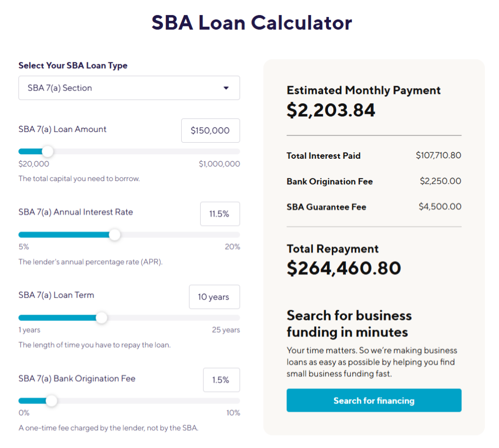
Task: Select the Loan Term field showing 10 years
Action: click(x=214, y=297)
